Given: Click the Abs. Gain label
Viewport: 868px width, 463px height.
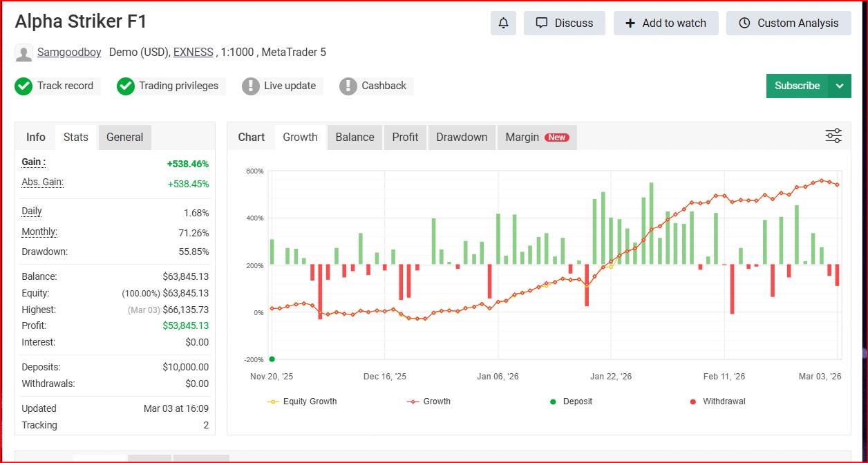Looking at the screenshot, I should (42, 182).
